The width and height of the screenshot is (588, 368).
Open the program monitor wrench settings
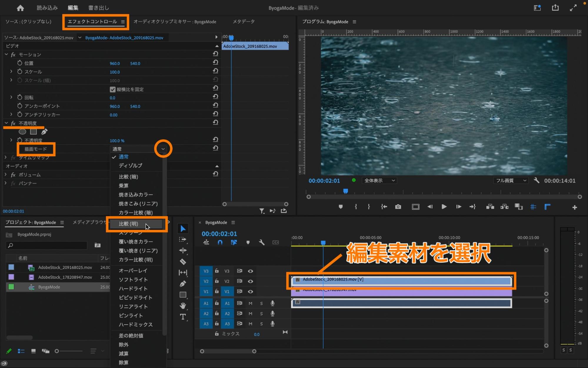point(536,180)
